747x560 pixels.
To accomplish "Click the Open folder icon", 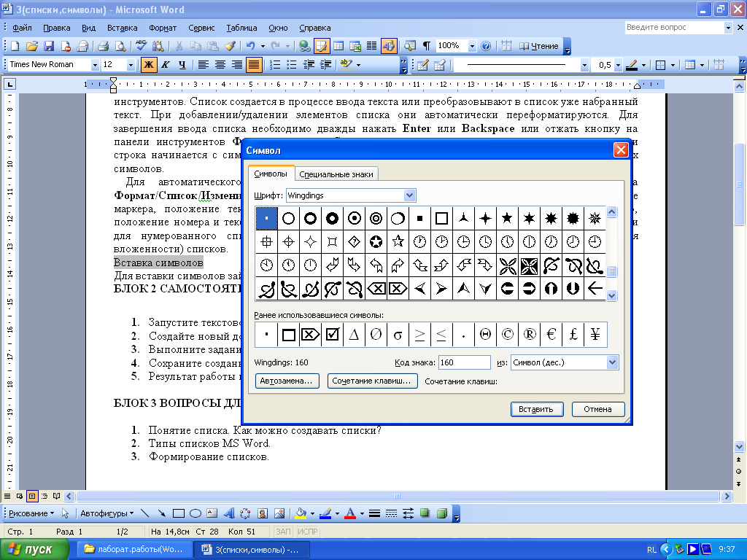I will point(32,46).
